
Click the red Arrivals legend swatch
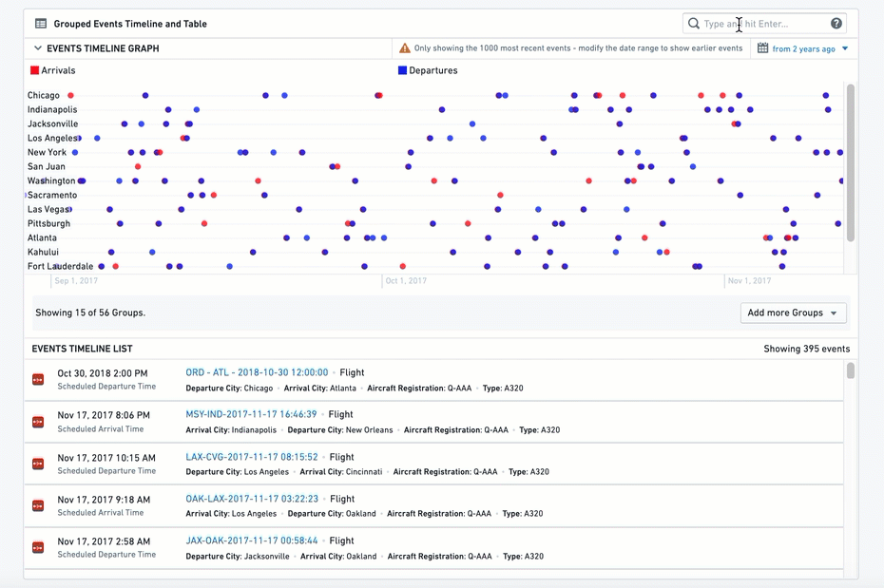click(x=34, y=70)
